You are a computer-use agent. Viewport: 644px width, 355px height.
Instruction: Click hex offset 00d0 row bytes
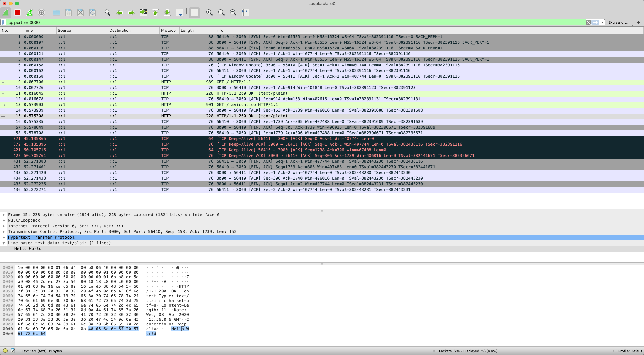[x=78, y=329]
